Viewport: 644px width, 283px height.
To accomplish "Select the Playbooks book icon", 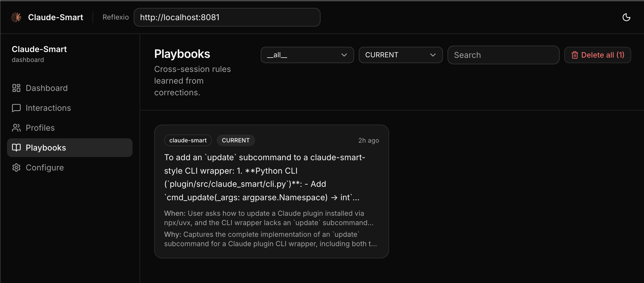I will pyautogui.click(x=16, y=148).
